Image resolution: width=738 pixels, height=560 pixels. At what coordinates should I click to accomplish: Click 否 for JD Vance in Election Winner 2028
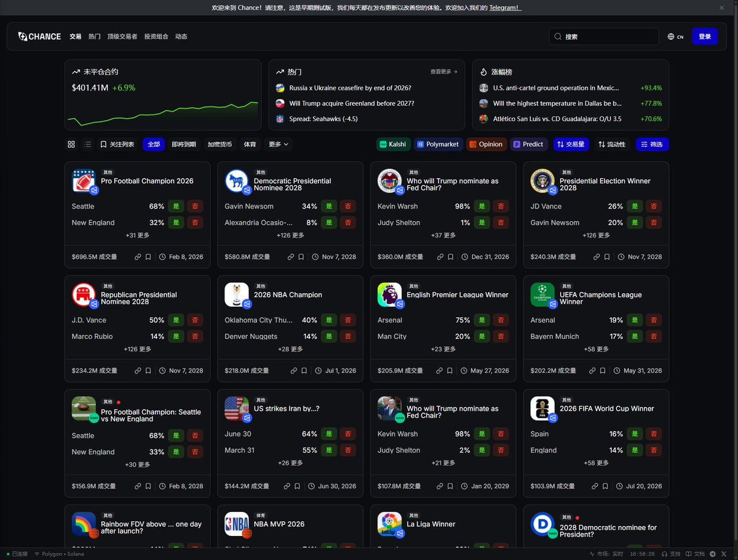point(654,207)
